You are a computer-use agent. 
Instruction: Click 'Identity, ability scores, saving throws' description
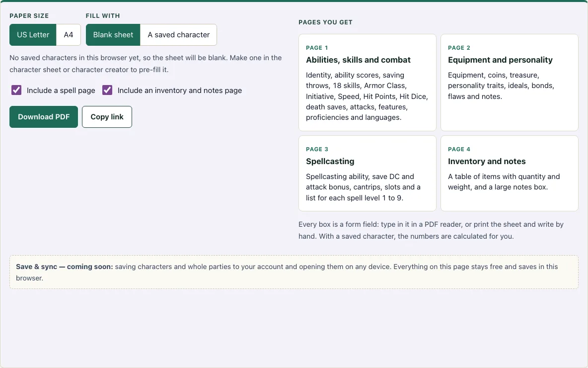(367, 96)
